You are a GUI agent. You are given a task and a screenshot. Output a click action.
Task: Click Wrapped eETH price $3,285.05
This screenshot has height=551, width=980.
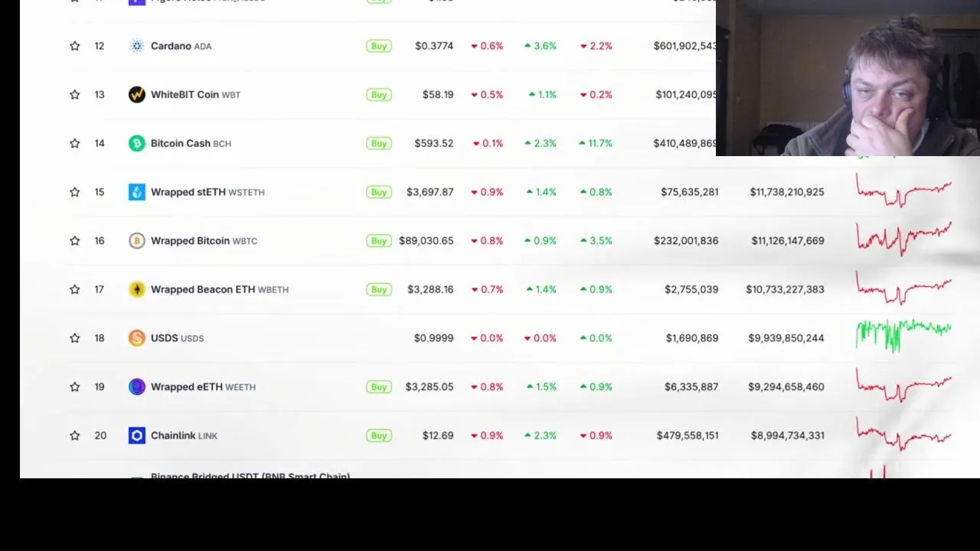click(430, 386)
